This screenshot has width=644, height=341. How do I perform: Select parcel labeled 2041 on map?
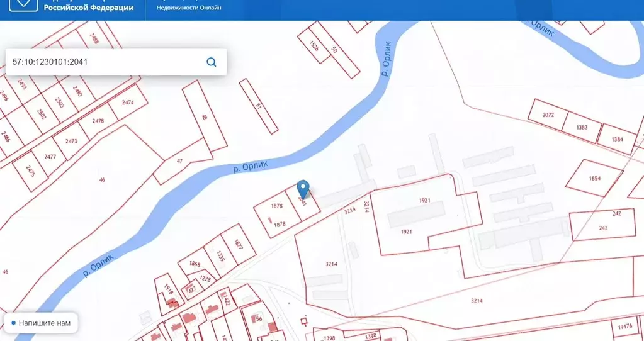tap(303, 203)
